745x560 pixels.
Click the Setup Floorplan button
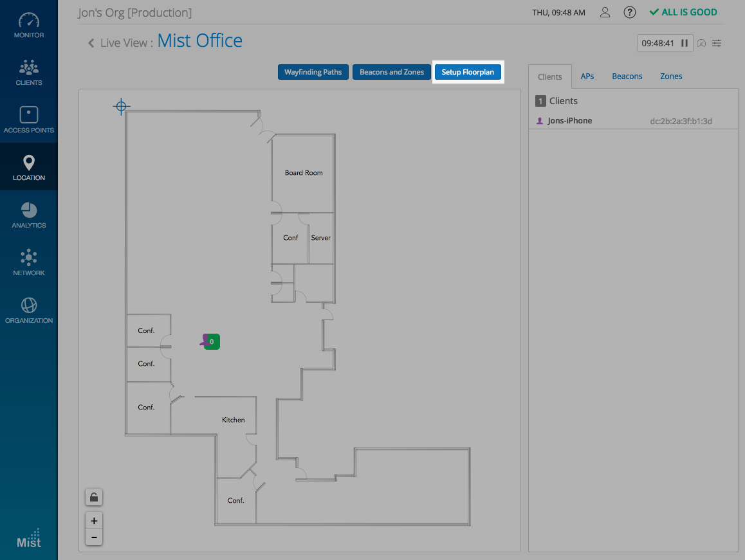[468, 72]
